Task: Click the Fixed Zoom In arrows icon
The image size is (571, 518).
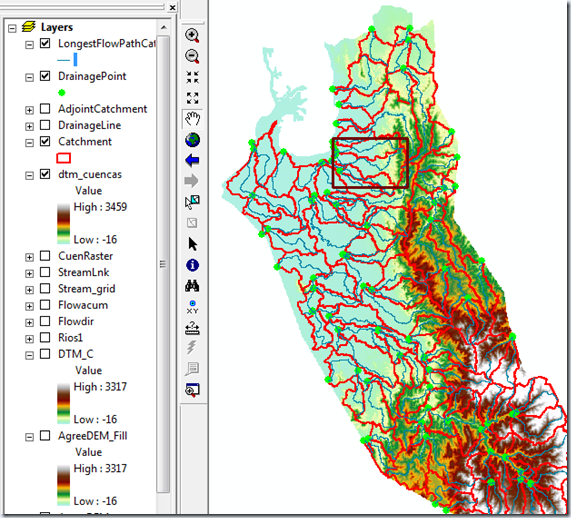Action: click(192, 77)
